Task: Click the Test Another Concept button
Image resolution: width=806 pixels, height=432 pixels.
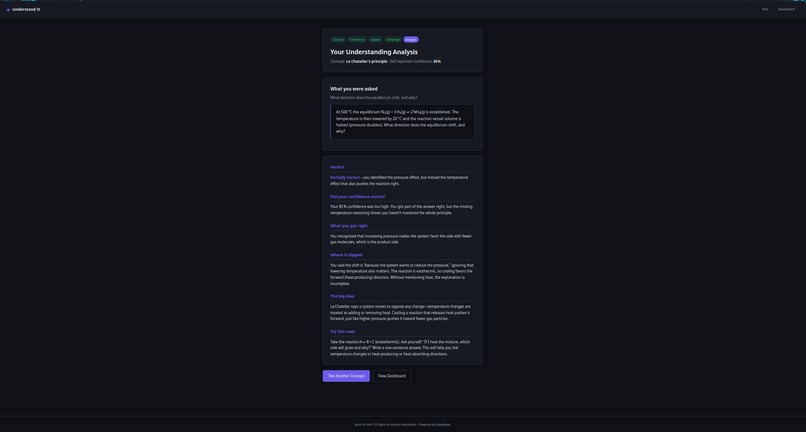Action: click(x=346, y=376)
